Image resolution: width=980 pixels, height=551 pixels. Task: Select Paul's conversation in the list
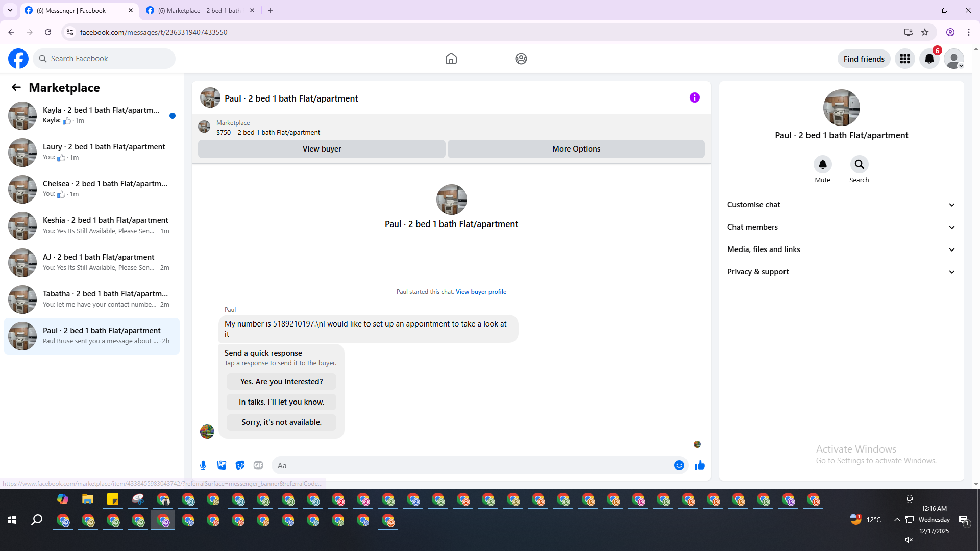(x=92, y=336)
